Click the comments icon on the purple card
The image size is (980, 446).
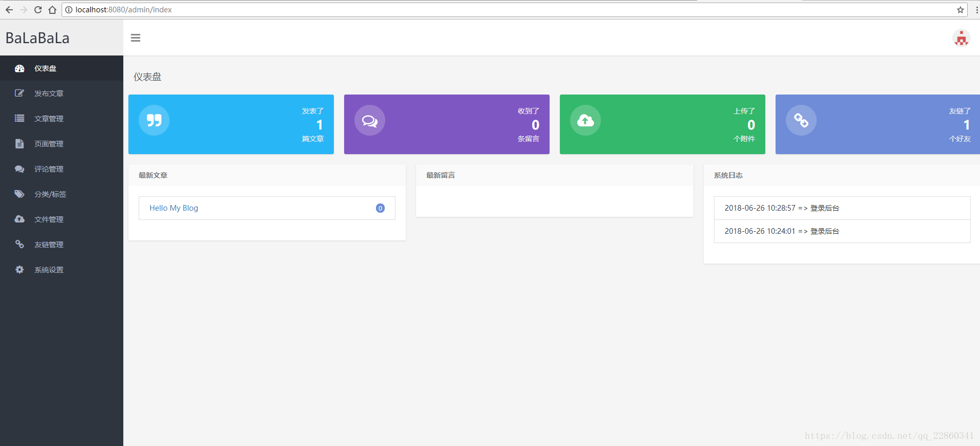pyautogui.click(x=370, y=120)
